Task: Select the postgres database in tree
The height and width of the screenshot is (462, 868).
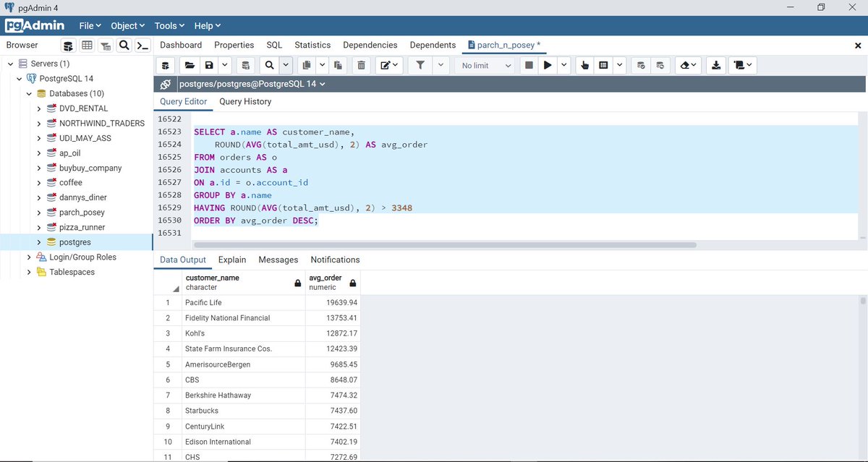Action: point(75,242)
